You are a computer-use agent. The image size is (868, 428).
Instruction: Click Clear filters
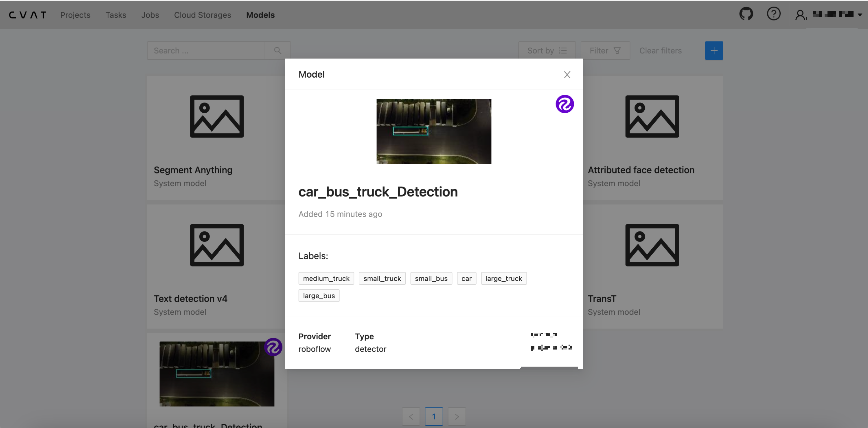click(x=660, y=51)
